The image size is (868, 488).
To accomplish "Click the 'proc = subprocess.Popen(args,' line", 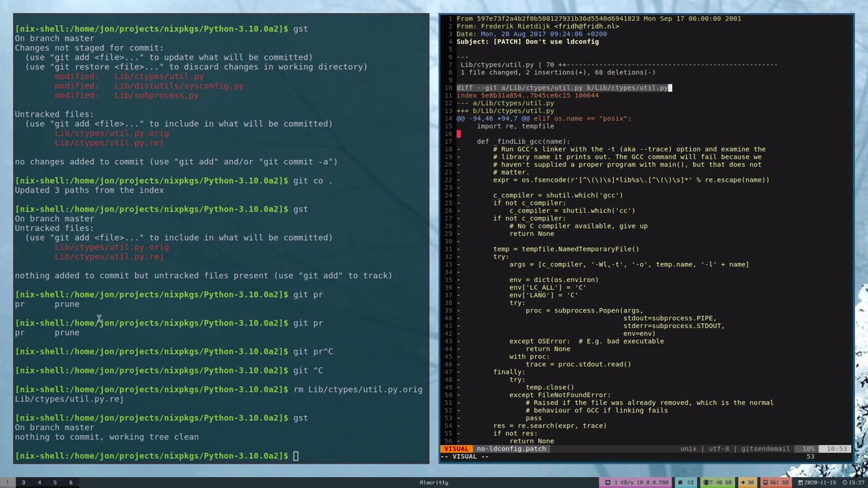I will coord(584,310).
